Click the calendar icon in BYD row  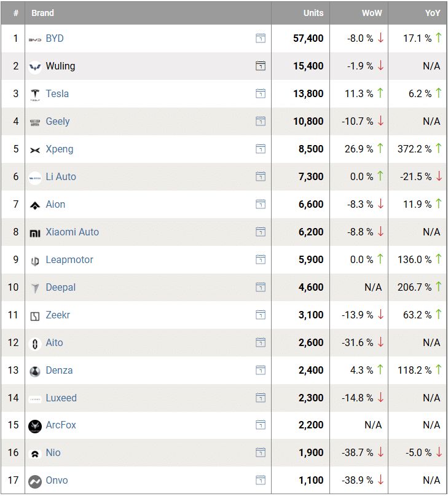click(x=261, y=38)
